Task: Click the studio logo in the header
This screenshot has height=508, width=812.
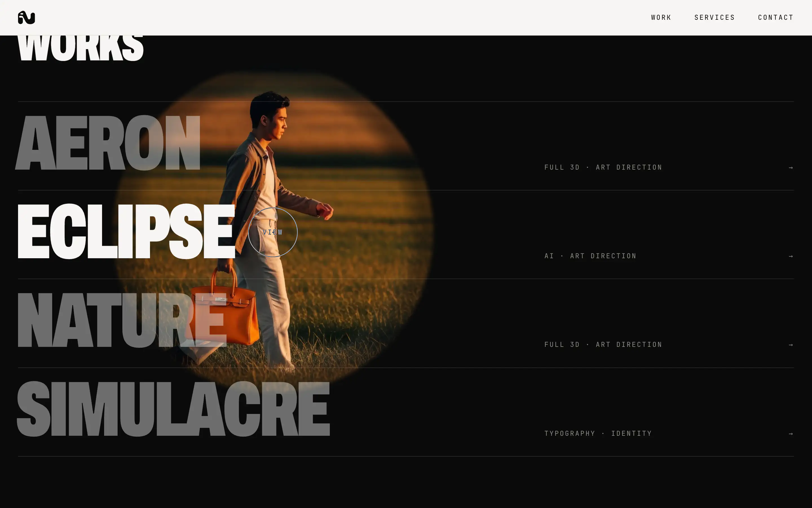Action: tap(27, 17)
